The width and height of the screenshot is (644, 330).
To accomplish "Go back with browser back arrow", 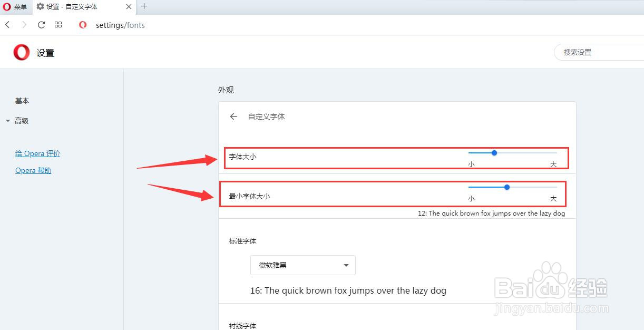I will (8, 25).
